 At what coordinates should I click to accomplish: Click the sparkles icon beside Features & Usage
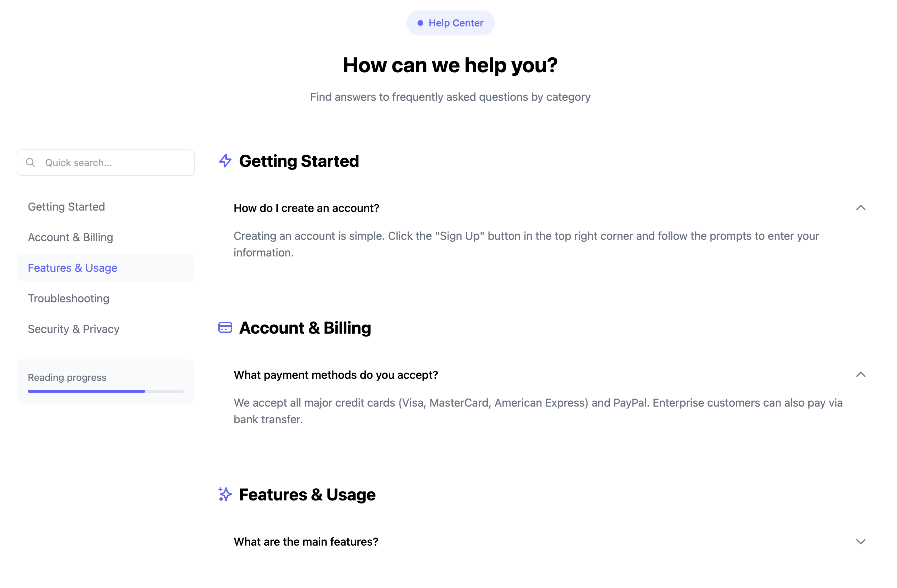[225, 494]
